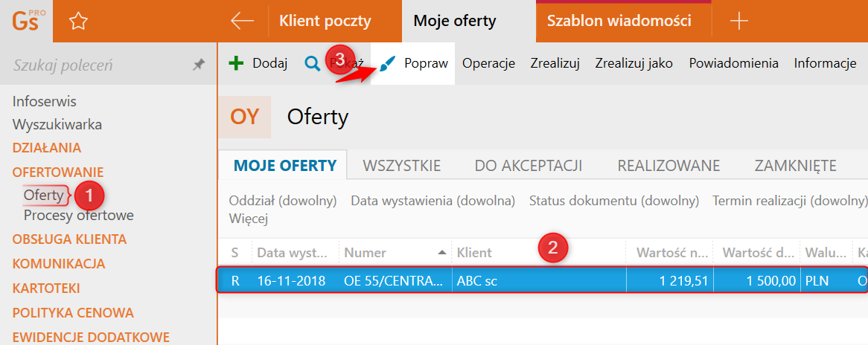
Task: Click the favorites star icon
Action: tap(78, 22)
